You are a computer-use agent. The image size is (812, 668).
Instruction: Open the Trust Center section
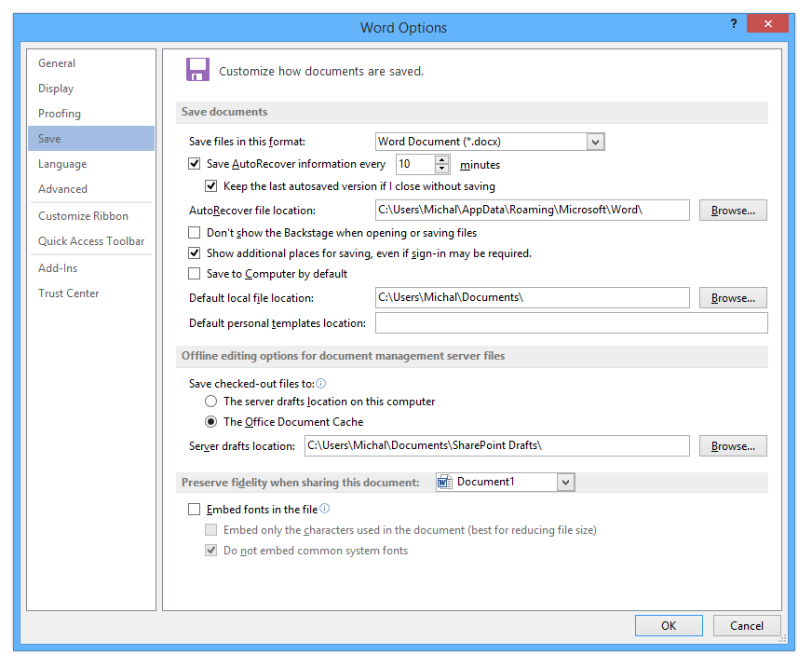(68, 293)
